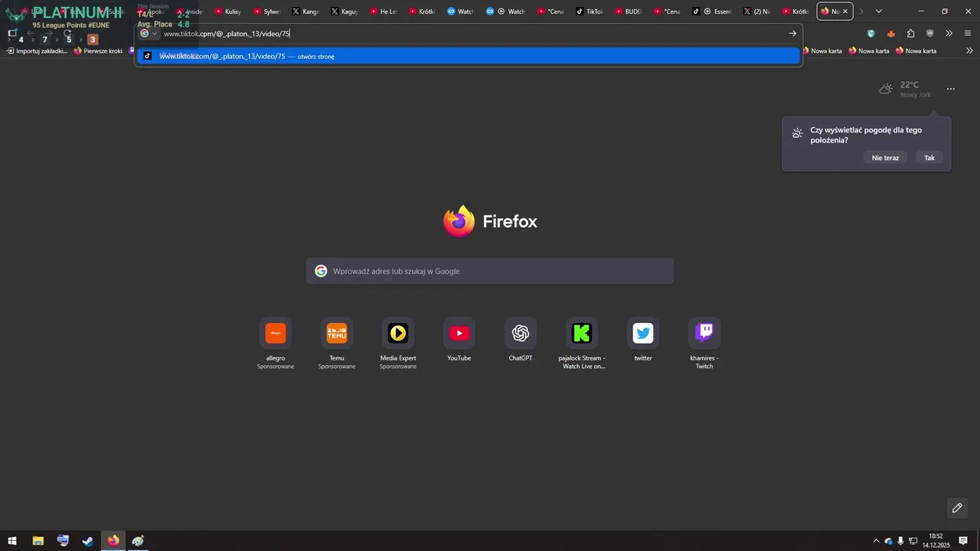This screenshot has height=551, width=980.
Task: Switch to the Kulisy tab
Action: click(228, 11)
